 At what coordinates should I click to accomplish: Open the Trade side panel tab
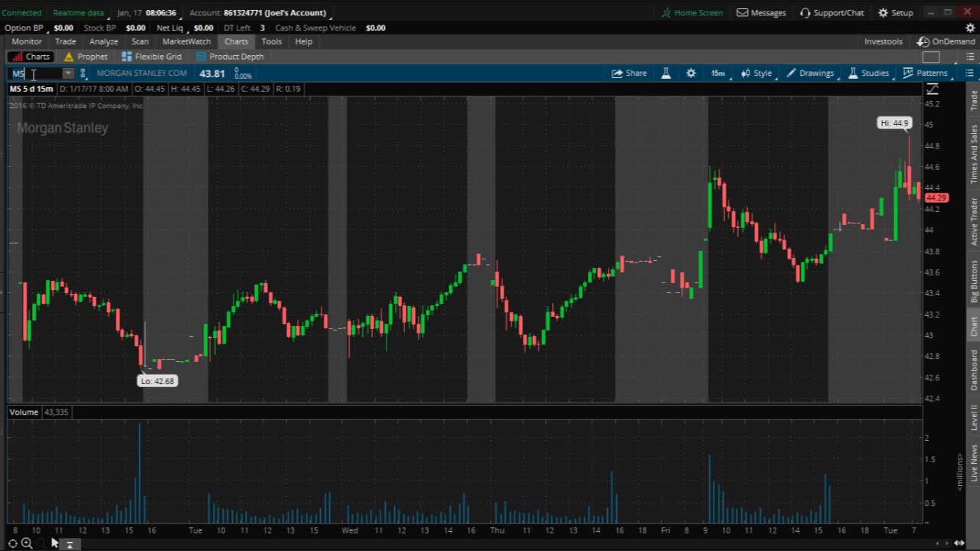(974, 100)
